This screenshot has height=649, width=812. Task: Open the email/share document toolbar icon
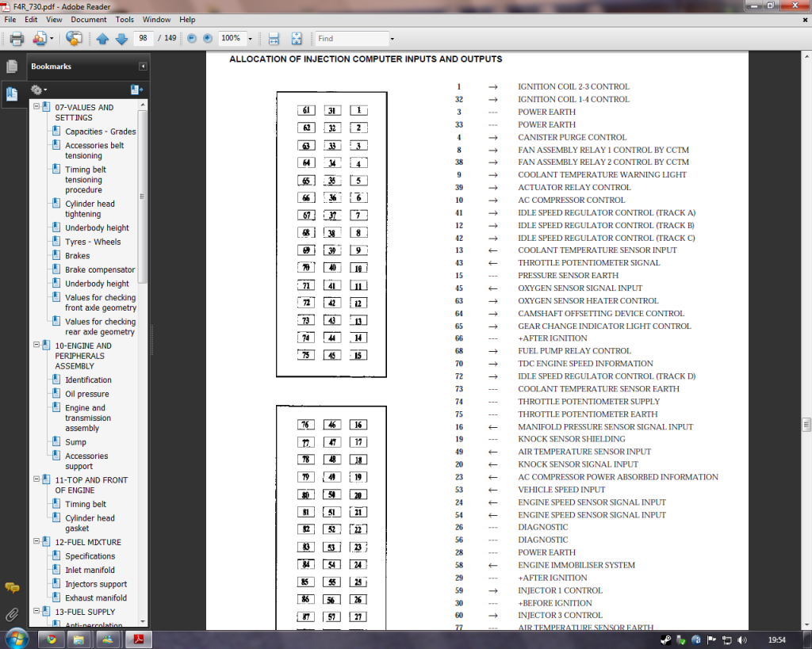pyautogui.click(x=40, y=38)
